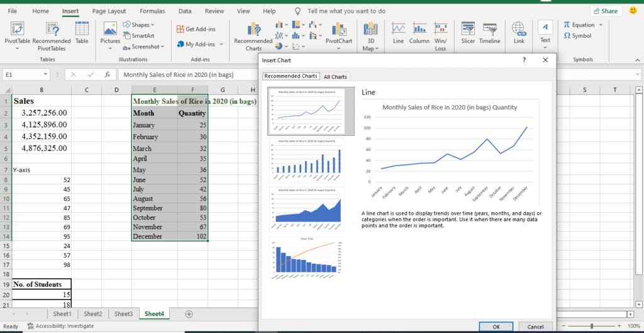This screenshot has height=333, width=644.
Task: Switch to All Charts tab
Action: (335, 76)
